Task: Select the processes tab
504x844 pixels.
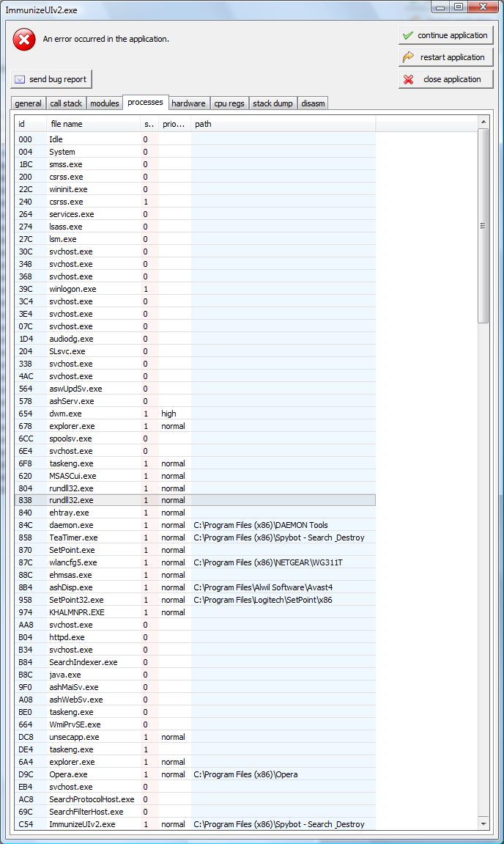Action: [145, 102]
